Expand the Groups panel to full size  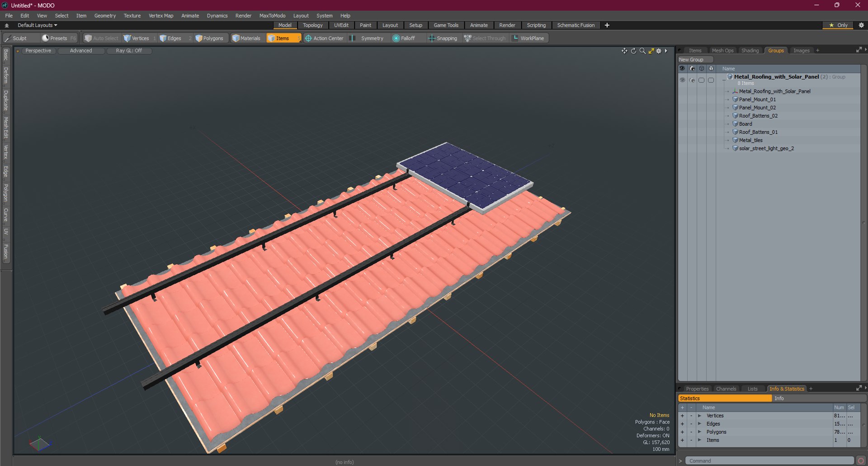859,50
